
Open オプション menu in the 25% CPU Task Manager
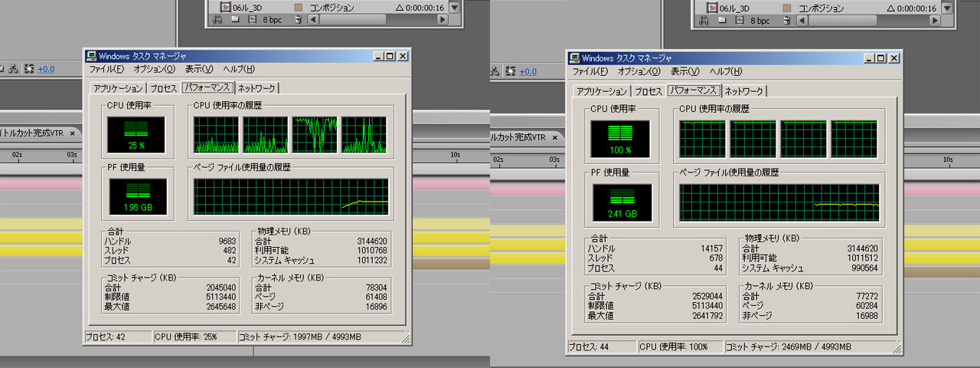[x=154, y=69]
